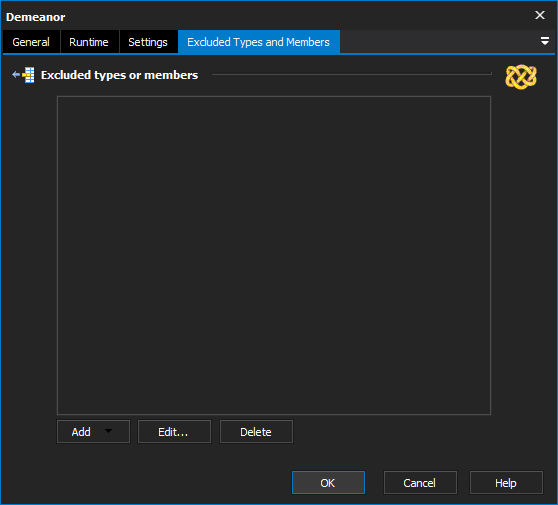Viewport: 558px width, 505px height.
Task: Click the yellow knot Demeanor logo
Action: 521,77
